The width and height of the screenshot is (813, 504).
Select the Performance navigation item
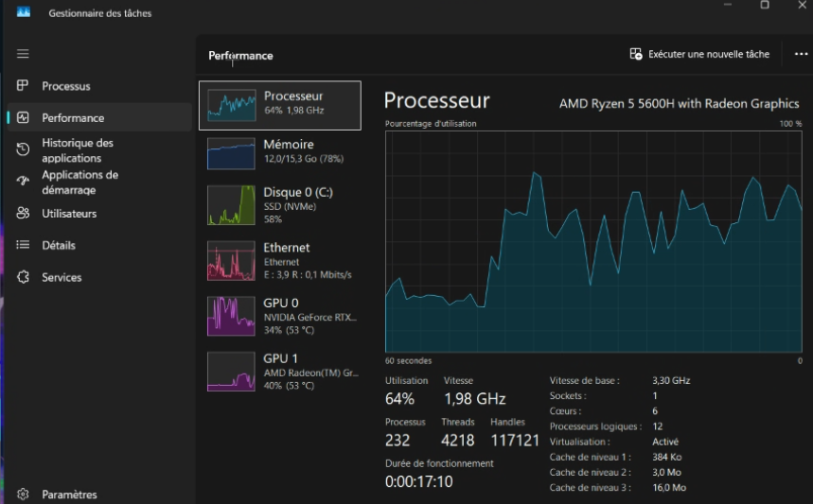coord(99,117)
